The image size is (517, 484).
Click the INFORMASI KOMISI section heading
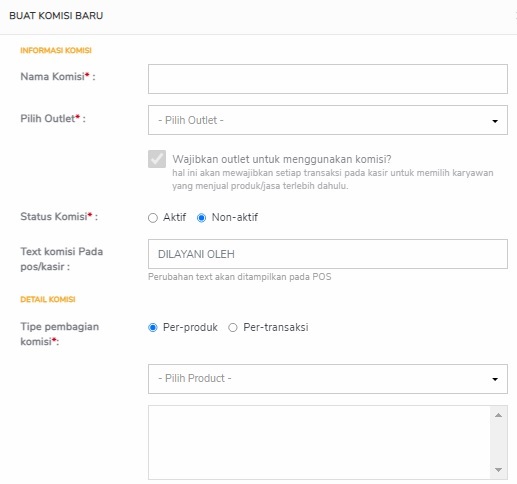click(56, 50)
